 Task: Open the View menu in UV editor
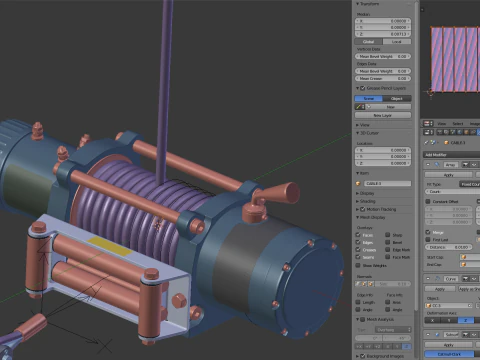pos(442,124)
